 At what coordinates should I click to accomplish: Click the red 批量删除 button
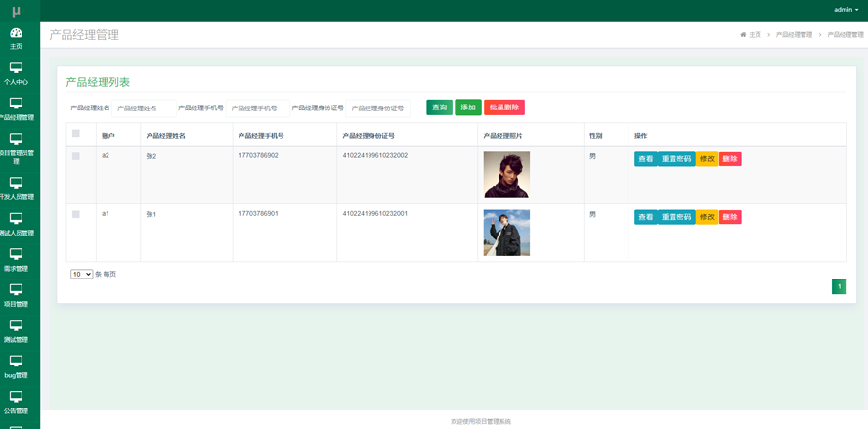tap(504, 107)
